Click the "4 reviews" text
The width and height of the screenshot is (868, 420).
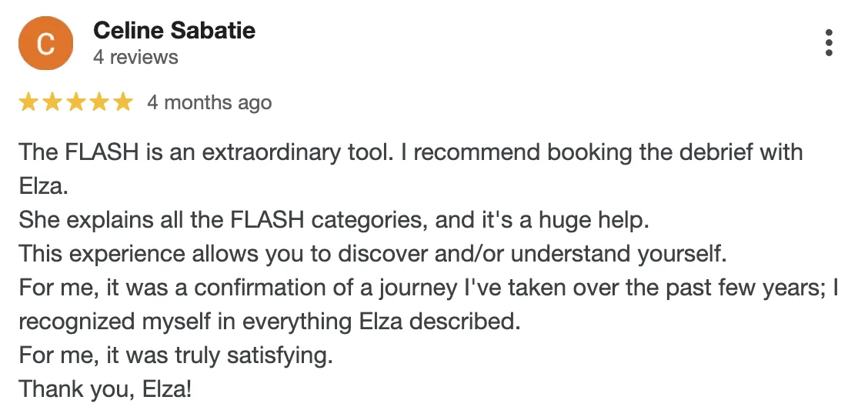[135, 57]
